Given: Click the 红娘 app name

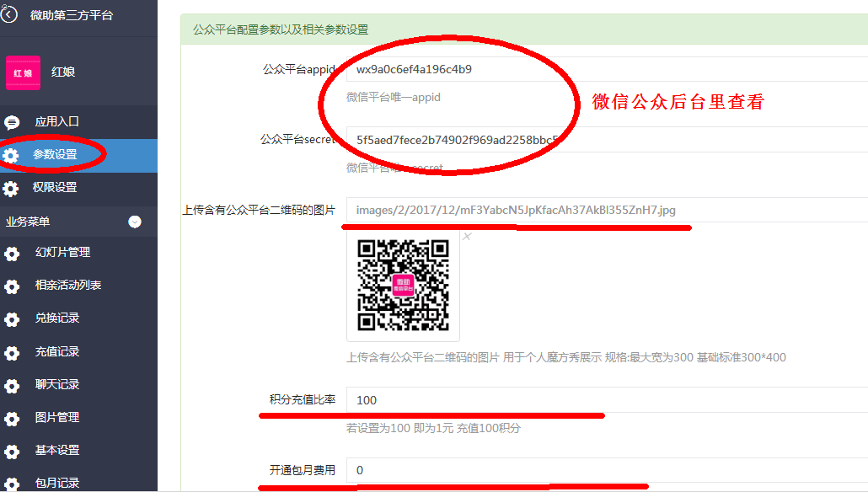Looking at the screenshot, I should pos(63,72).
